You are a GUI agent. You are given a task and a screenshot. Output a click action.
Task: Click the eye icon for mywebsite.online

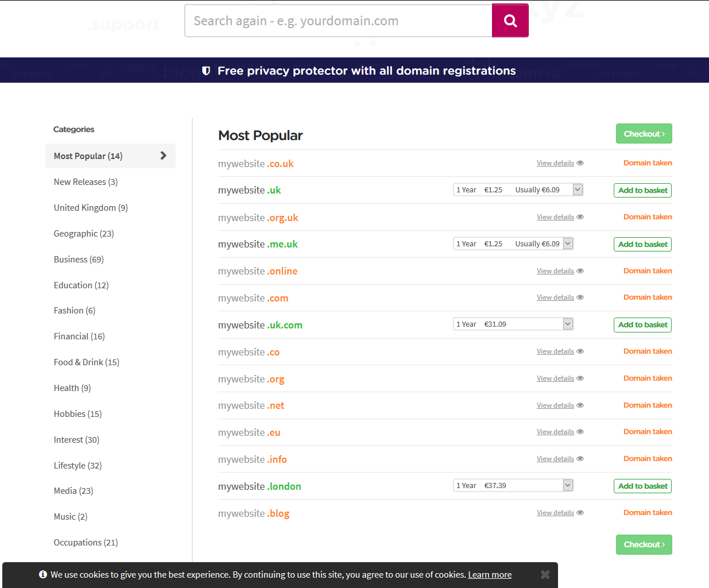click(x=580, y=271)
